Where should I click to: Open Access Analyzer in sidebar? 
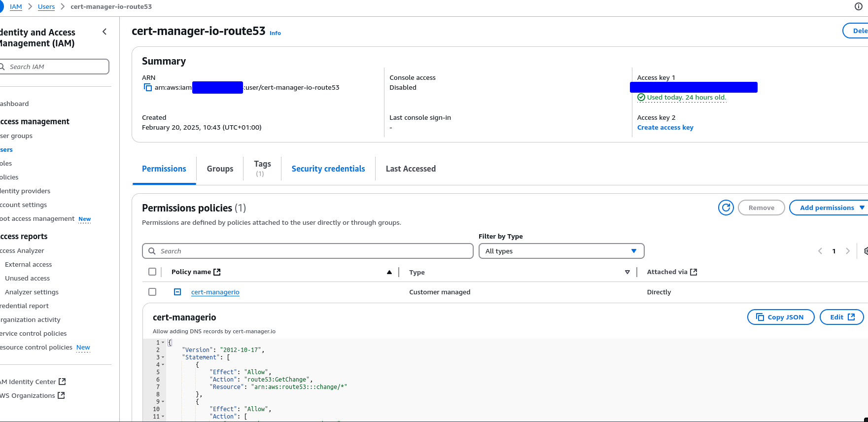pyautogui.click(x=22, y=250)
